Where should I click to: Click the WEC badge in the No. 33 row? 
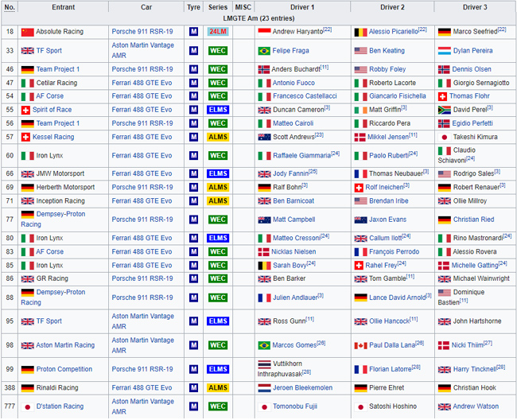tap(218, 50)
